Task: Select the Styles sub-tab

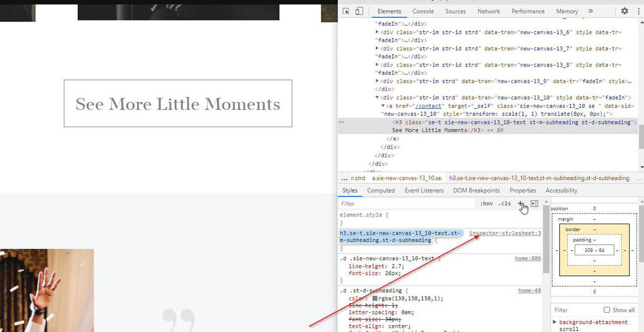Action: point(350,190)
